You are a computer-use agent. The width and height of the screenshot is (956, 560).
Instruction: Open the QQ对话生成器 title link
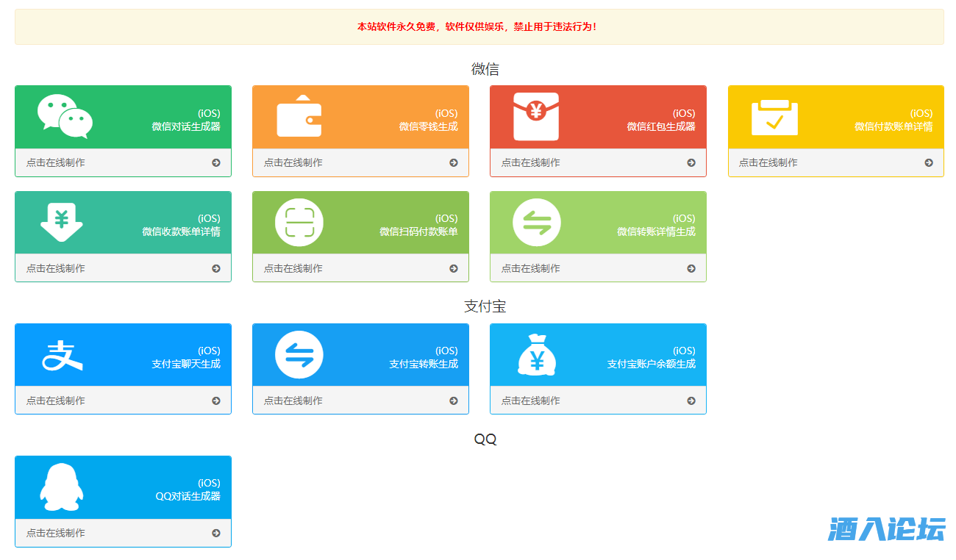point(188,497)
